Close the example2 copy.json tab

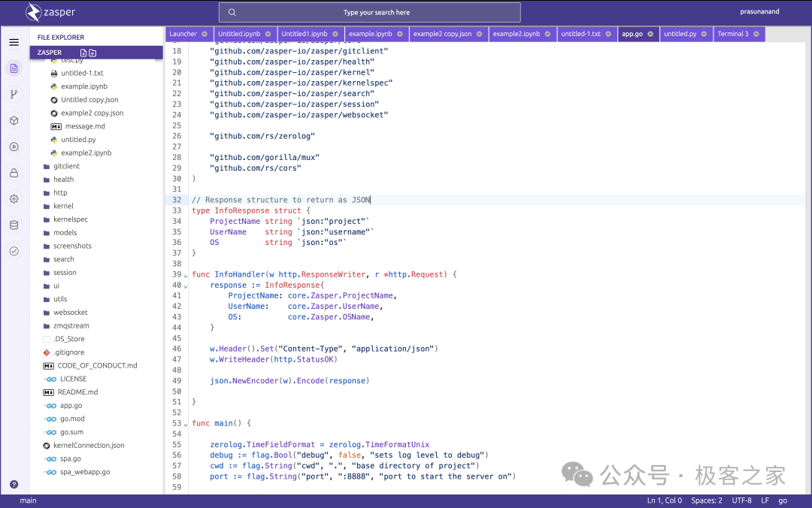[479, 34]
